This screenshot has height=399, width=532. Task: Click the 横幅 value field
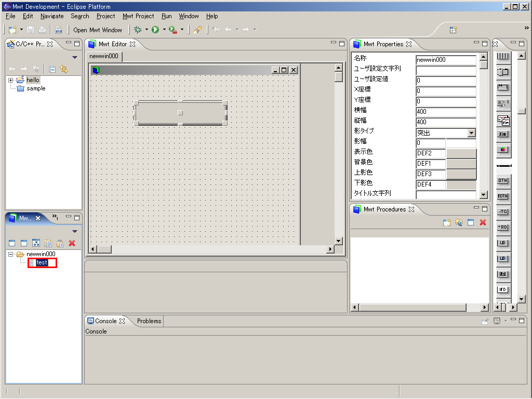click(x=446, y=112)
